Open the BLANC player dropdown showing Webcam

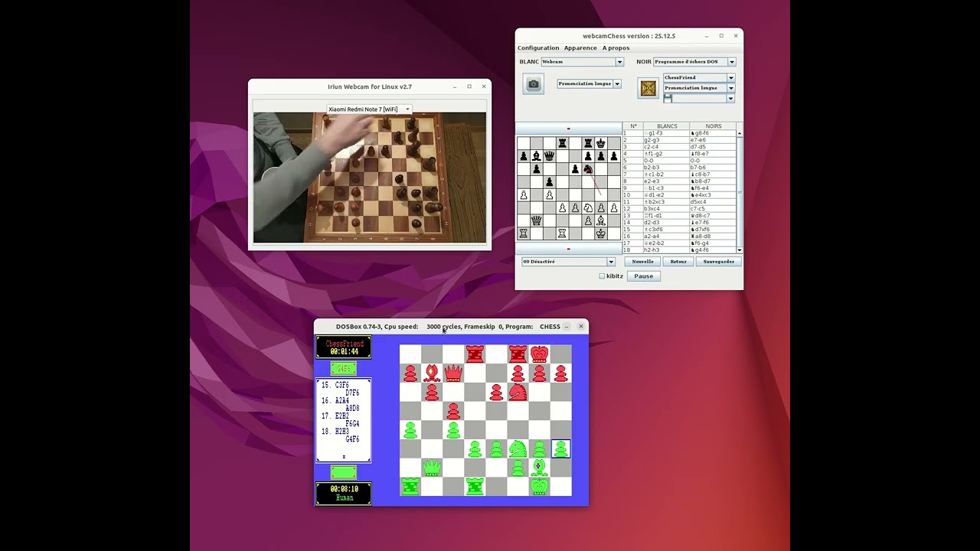[583, 62]
